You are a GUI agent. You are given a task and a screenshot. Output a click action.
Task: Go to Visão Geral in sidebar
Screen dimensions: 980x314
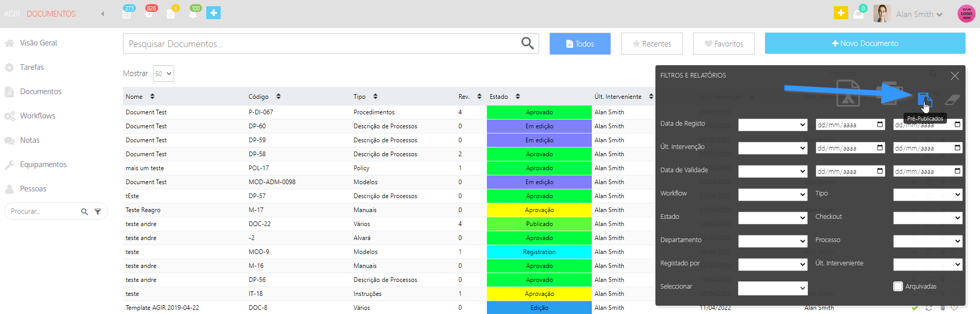(39, 43)
